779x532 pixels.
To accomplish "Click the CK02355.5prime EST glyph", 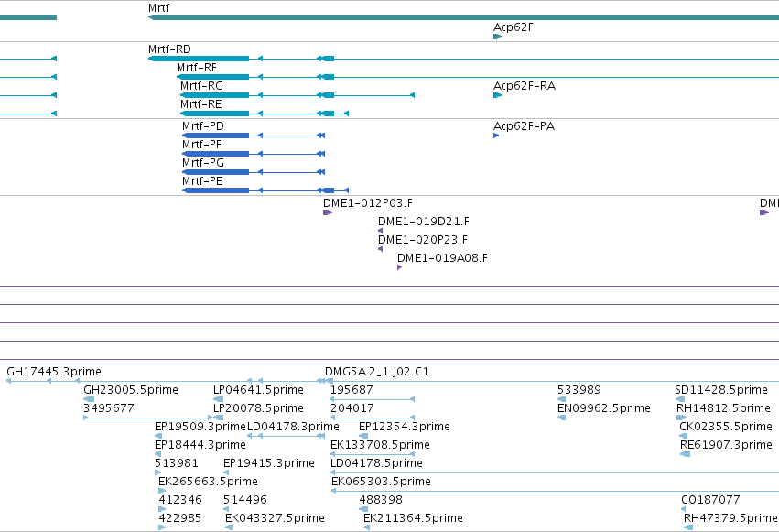I will pyautogui.click(x=684, y=436).
